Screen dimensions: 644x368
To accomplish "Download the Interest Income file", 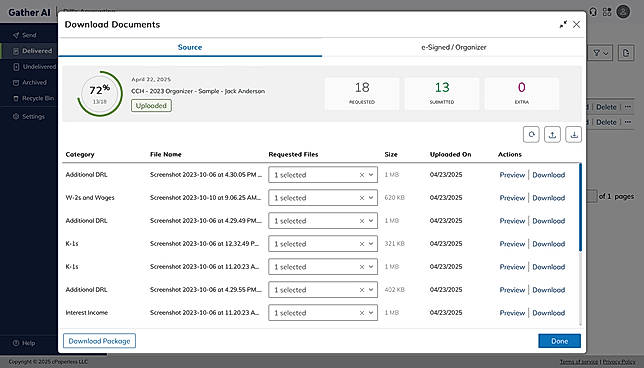I will tap(549, 313).
